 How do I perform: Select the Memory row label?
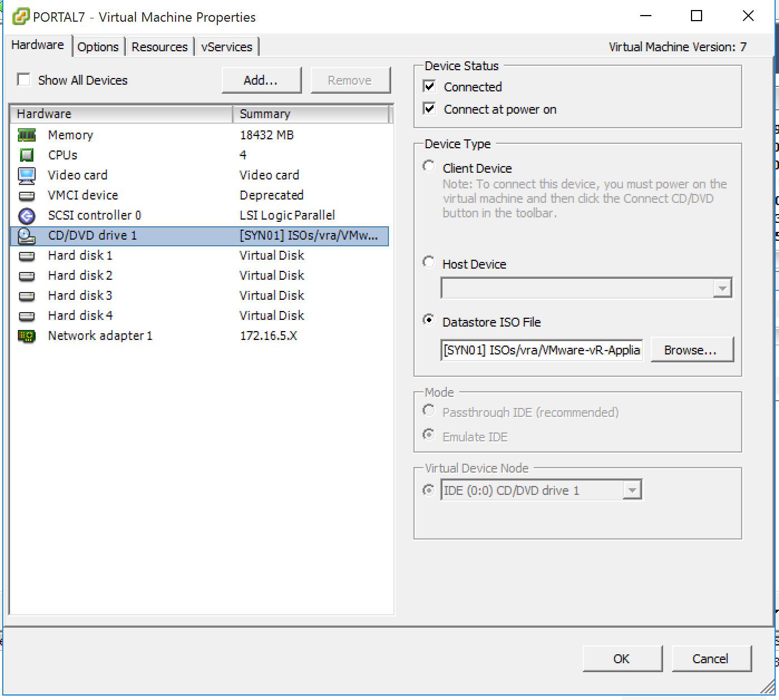[70, 135]
